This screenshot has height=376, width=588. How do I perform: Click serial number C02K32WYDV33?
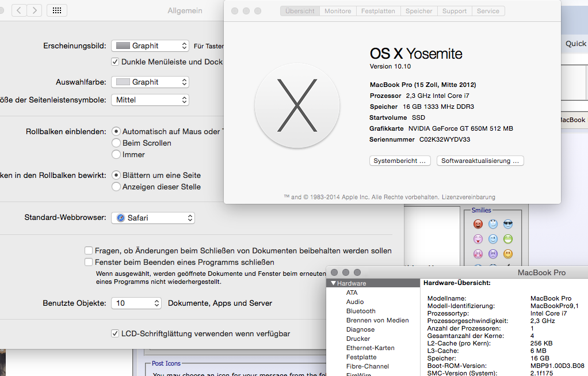click(x=444, y=139)
